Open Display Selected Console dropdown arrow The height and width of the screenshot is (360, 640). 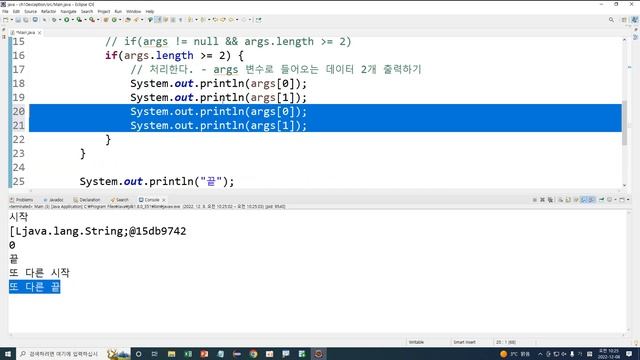615,200
